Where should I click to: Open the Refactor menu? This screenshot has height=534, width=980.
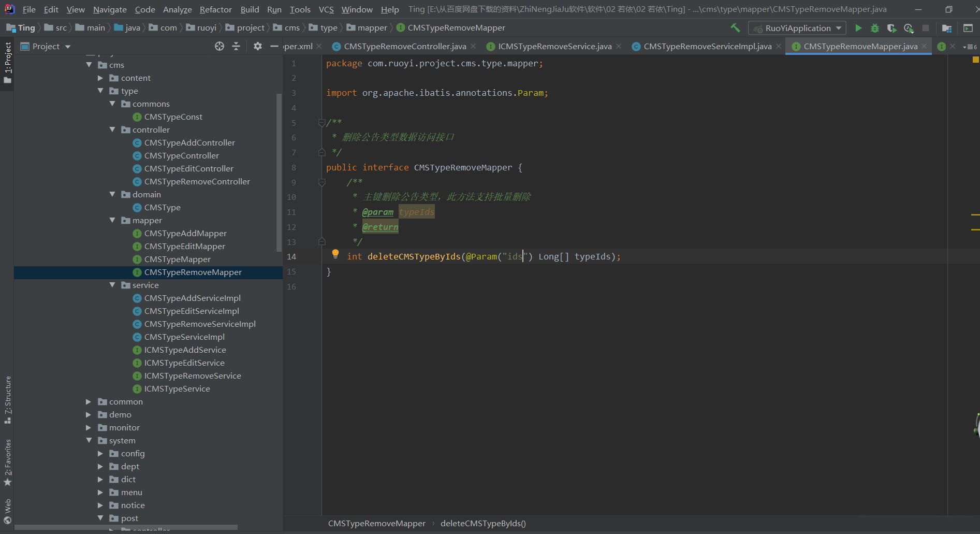click(x=215, y=9)
